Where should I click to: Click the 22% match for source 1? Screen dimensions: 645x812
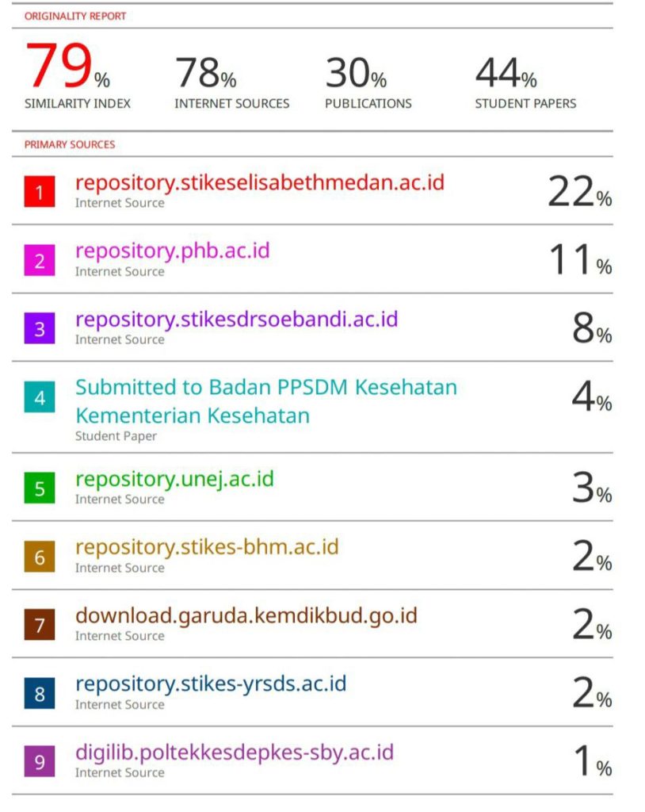tap(580, 192)
